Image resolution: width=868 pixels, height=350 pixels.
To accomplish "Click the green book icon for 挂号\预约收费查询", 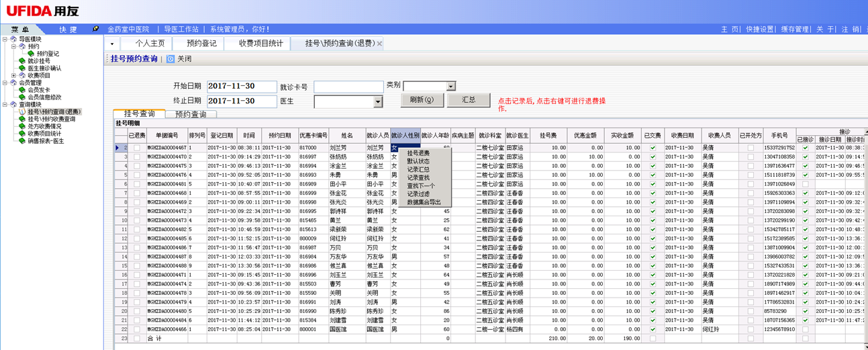I will point(22,119).
